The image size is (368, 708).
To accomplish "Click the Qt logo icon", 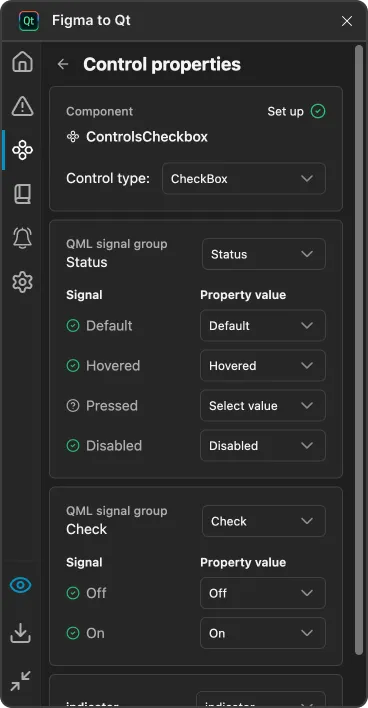I will tap(29, 21).
